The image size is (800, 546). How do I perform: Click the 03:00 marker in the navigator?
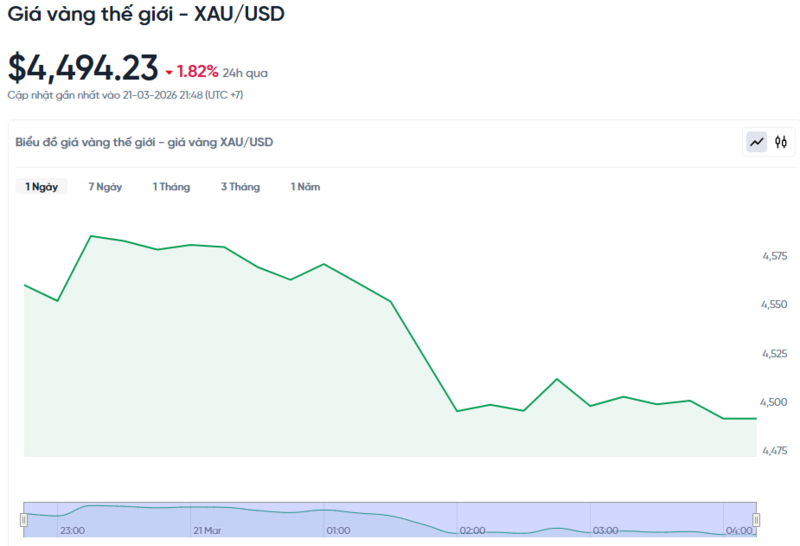pyautogui.click(x=605, y=530)
